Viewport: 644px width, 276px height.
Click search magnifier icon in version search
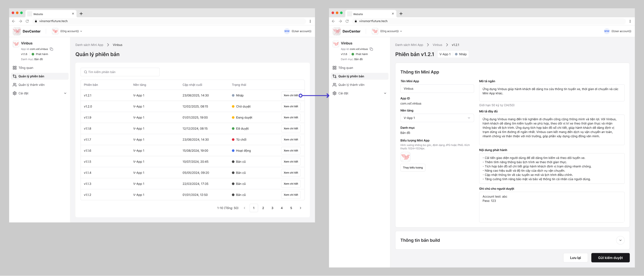86,72
